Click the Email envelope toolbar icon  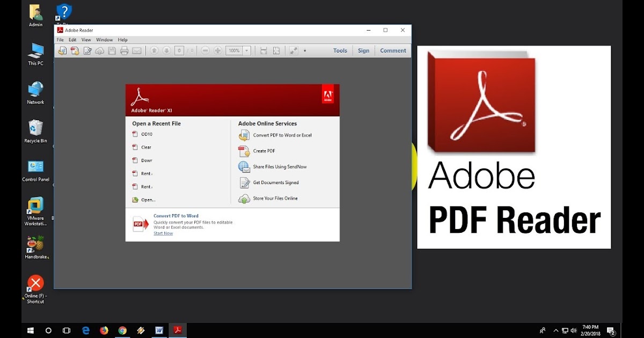click(x=137, y=50)
